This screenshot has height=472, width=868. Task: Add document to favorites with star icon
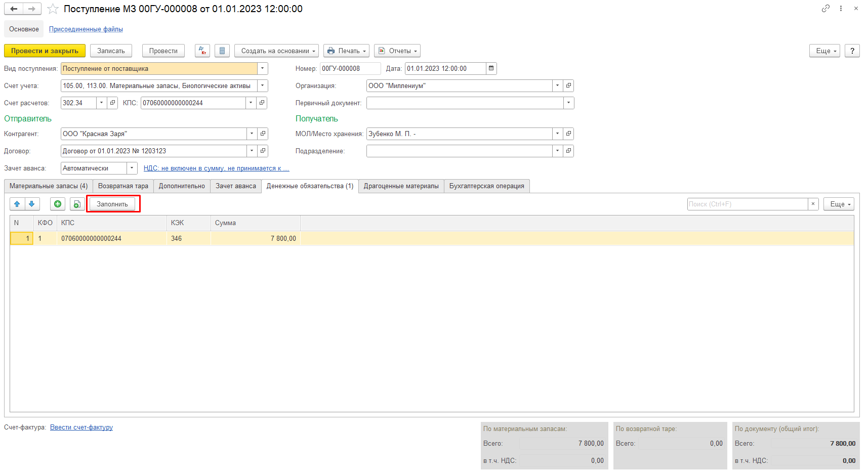(53, 9)
